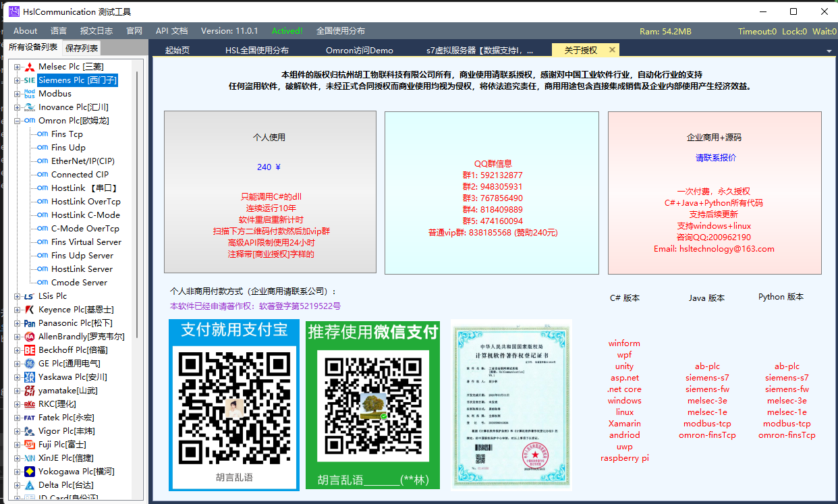Select Fins Tcp under Omron Plc
The height and width of the screenshot is (504, 838).
(68, 134)
